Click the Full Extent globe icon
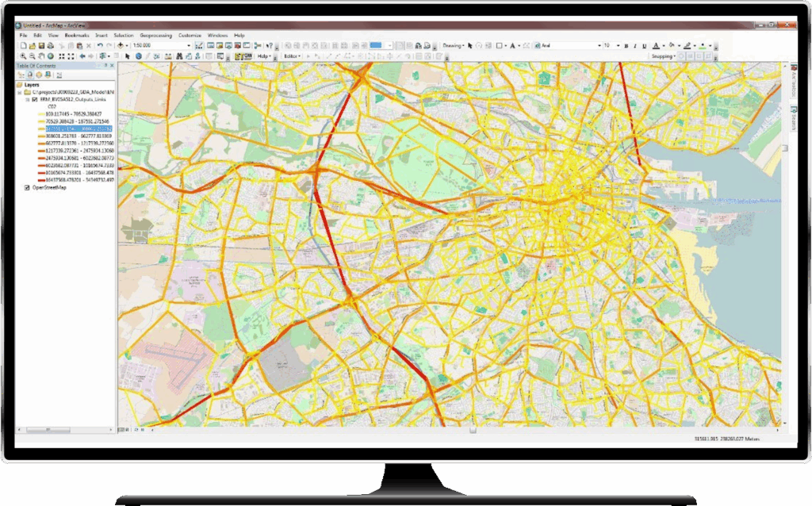 pos(50,56)
